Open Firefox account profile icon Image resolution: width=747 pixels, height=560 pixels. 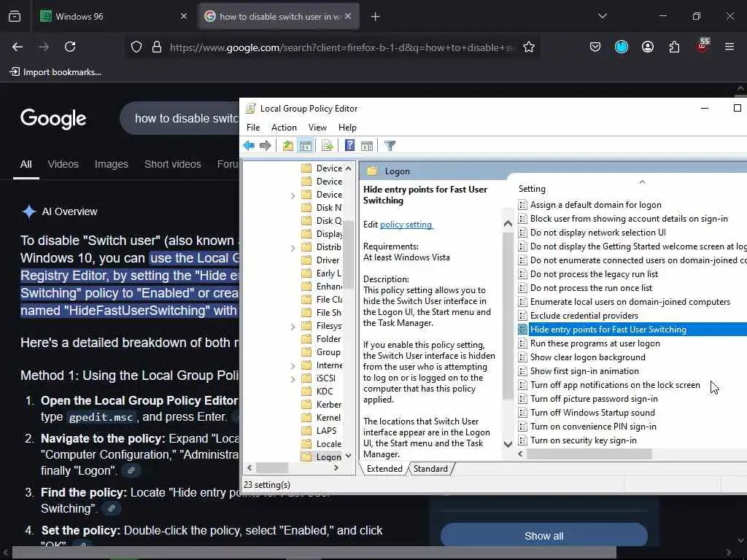tap(648, 47)
